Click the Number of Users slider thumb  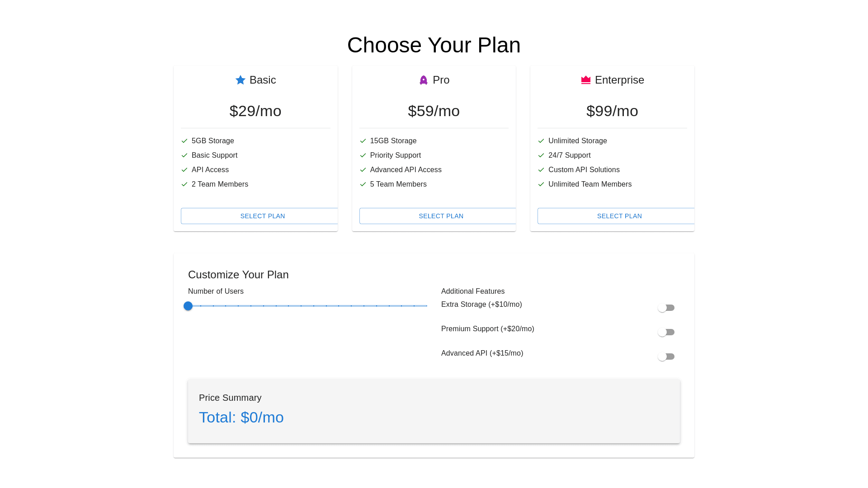tap(188, 306)
